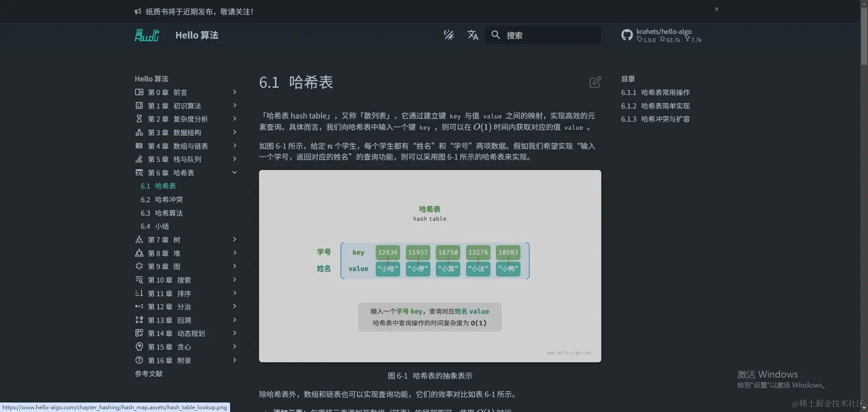Click the 第 0 章 前言 chapter icon
868x412 pixels.
coord(139,92)
